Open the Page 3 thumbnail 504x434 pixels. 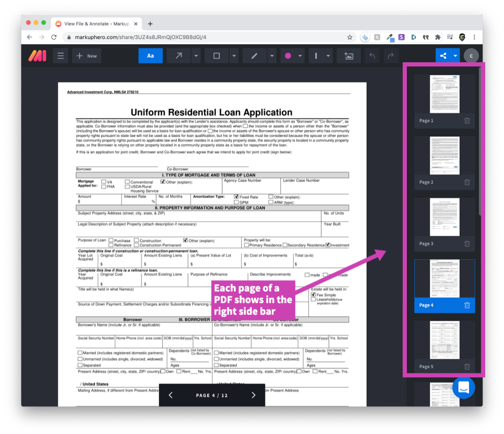[444, 217]
